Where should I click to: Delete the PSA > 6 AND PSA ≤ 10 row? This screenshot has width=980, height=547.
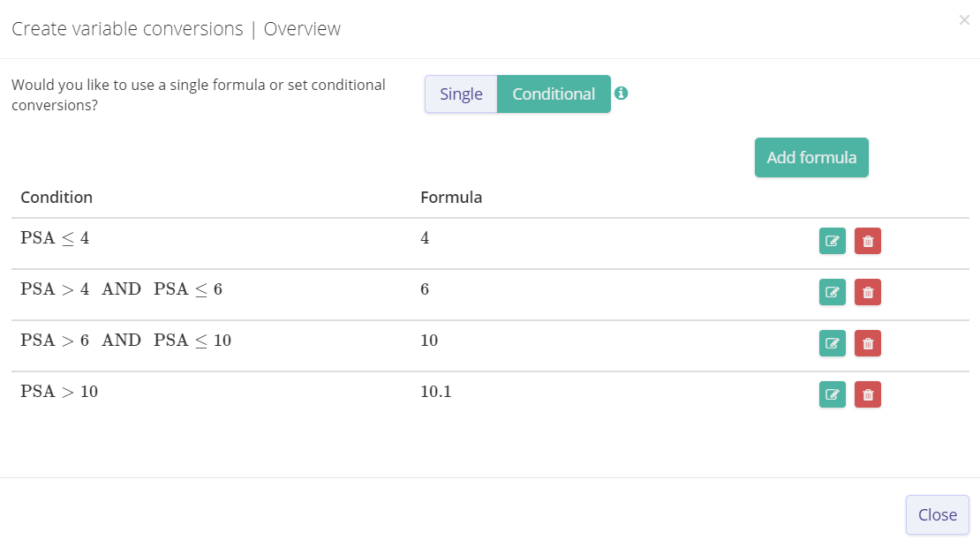(867, 343)
